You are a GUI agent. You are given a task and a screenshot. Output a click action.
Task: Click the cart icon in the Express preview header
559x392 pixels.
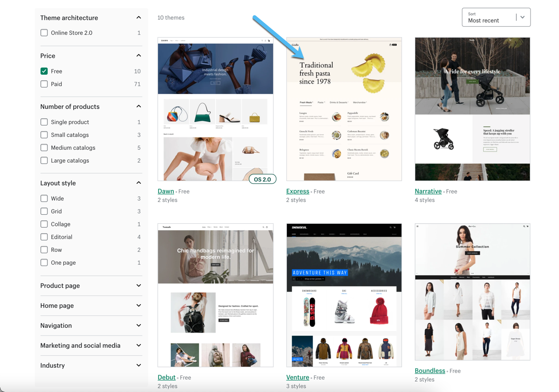[x=391, y=45]
